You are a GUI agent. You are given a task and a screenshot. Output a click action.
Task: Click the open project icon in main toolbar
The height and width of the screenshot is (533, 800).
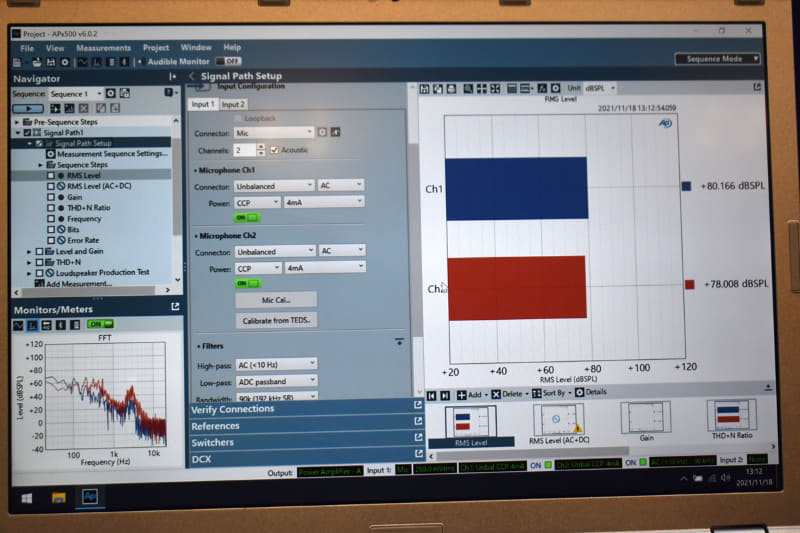click(x=36, y=62)
